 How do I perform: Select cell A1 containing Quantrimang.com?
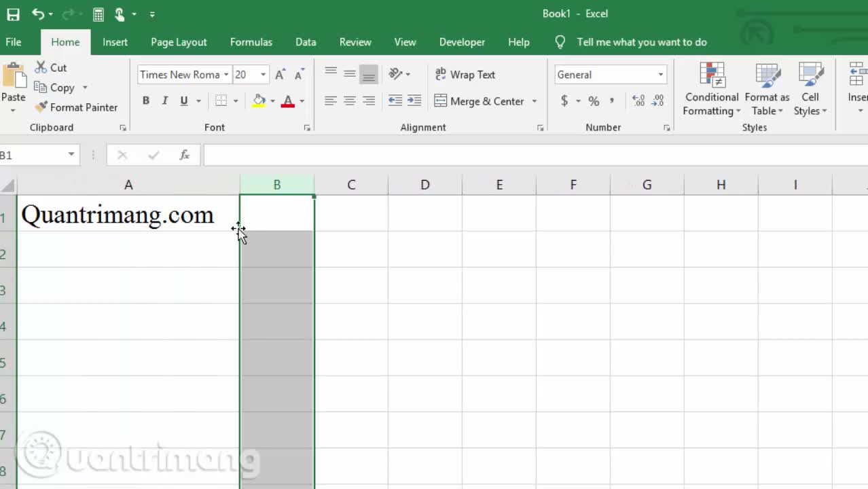128,213
